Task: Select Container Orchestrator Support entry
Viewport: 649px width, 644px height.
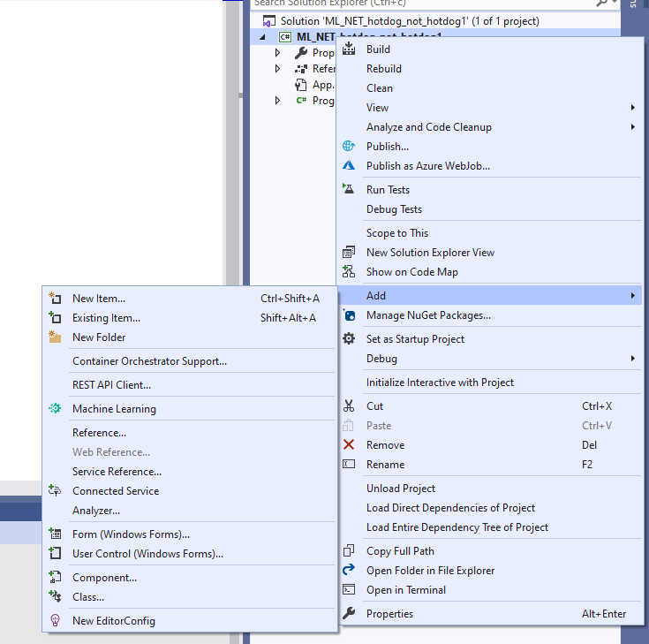Action: pos(149,361)
